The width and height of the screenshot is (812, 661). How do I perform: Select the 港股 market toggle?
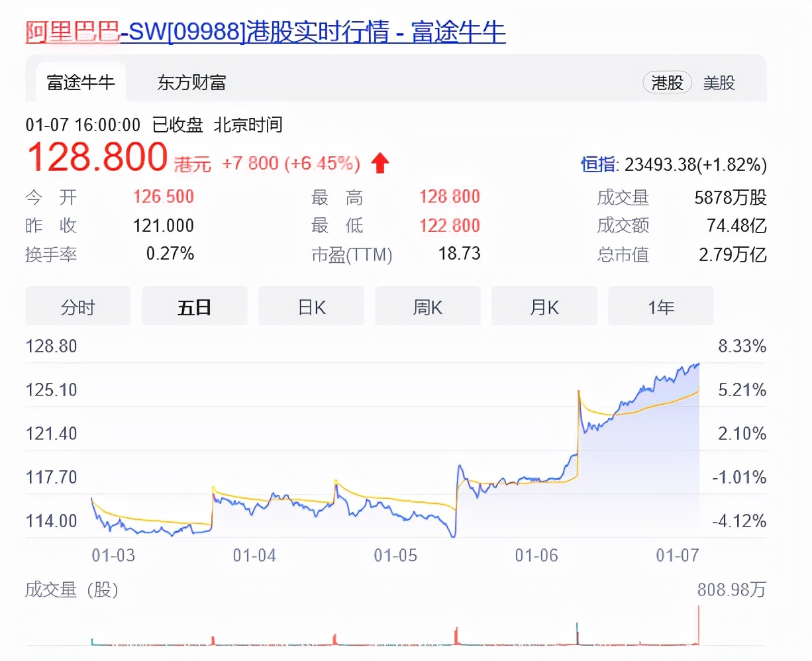[667, 83]
